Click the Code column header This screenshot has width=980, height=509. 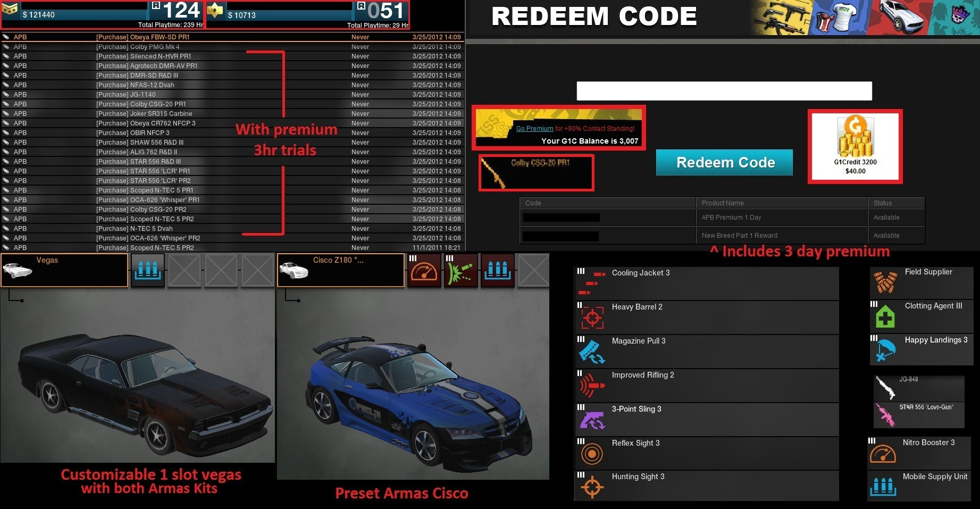tap(608, 203)
